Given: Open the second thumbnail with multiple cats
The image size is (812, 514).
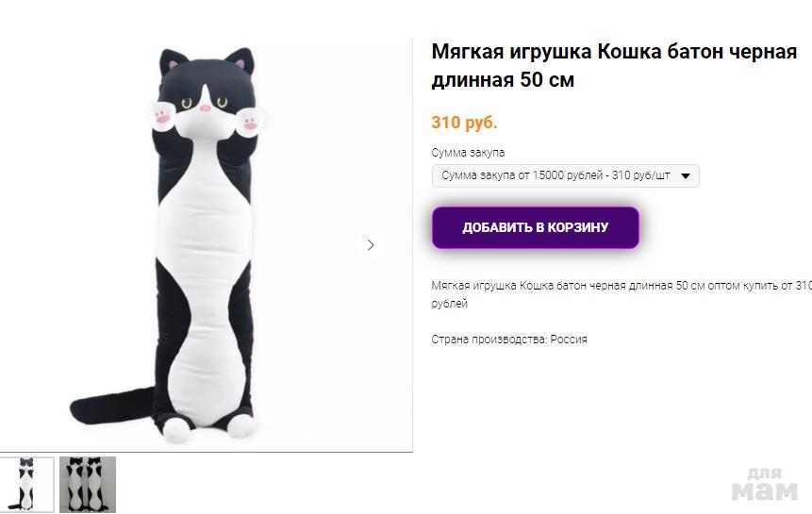Looking at the screenshot, I should point(88,484).
